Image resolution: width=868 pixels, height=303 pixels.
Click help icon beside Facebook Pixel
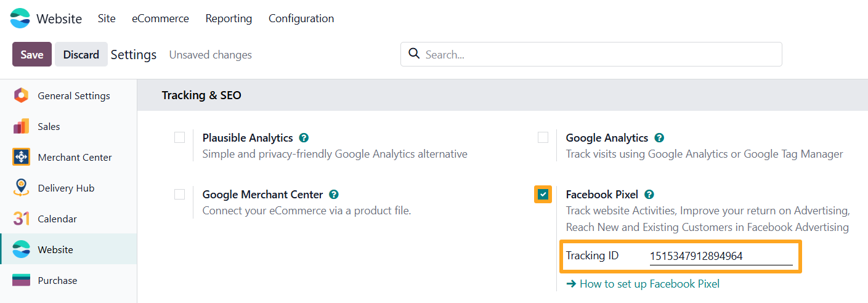point(649,195)
